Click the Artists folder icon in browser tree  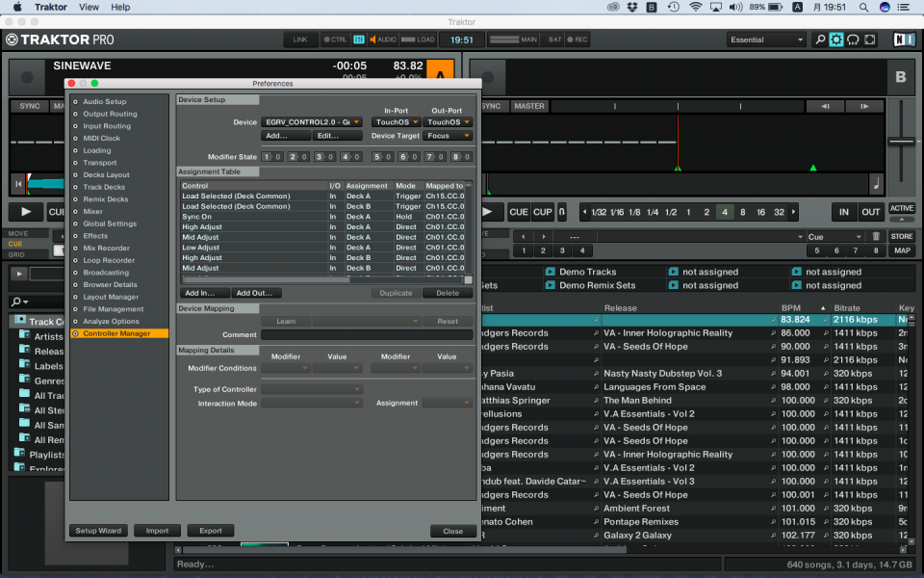coord(25,334)
